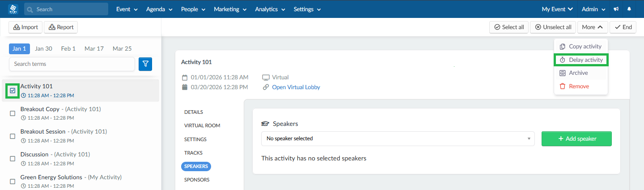Tick the Breakout Copy checkbox
The width and height of the screenshot is (644, 190).
pyautogui.click(x=13, y=113)
